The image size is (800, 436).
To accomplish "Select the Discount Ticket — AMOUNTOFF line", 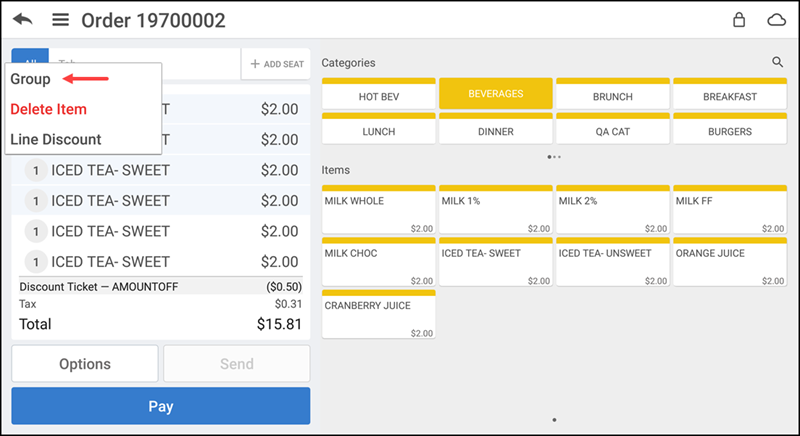I will point(161,287).
